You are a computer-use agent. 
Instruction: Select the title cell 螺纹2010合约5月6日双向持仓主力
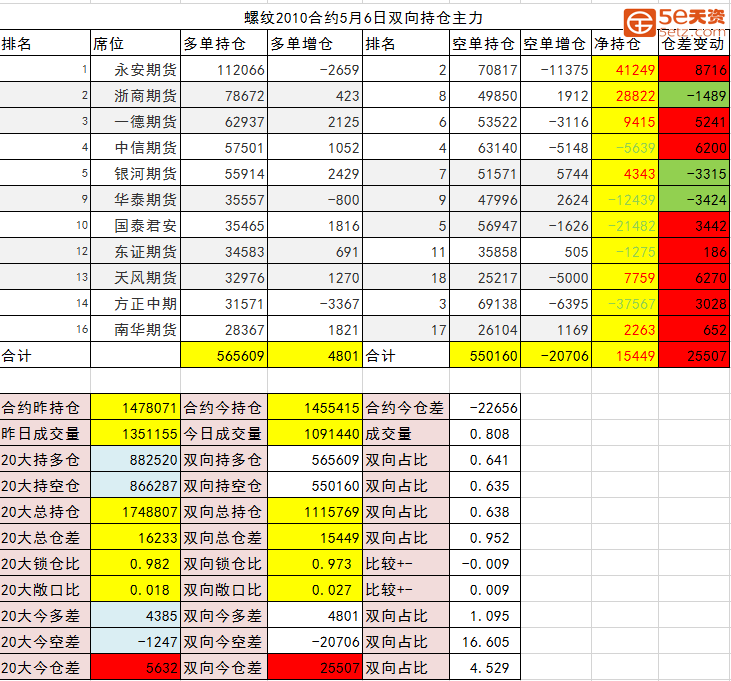363,17
